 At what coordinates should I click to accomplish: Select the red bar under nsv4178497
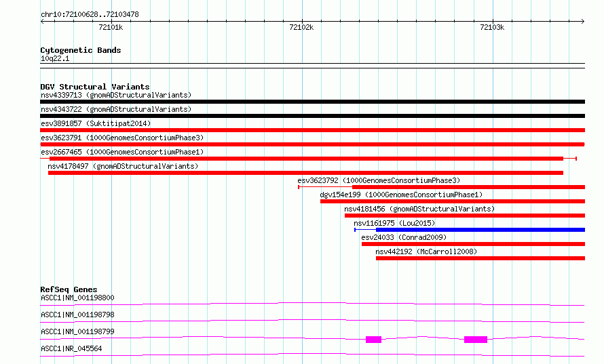point(305,173)
